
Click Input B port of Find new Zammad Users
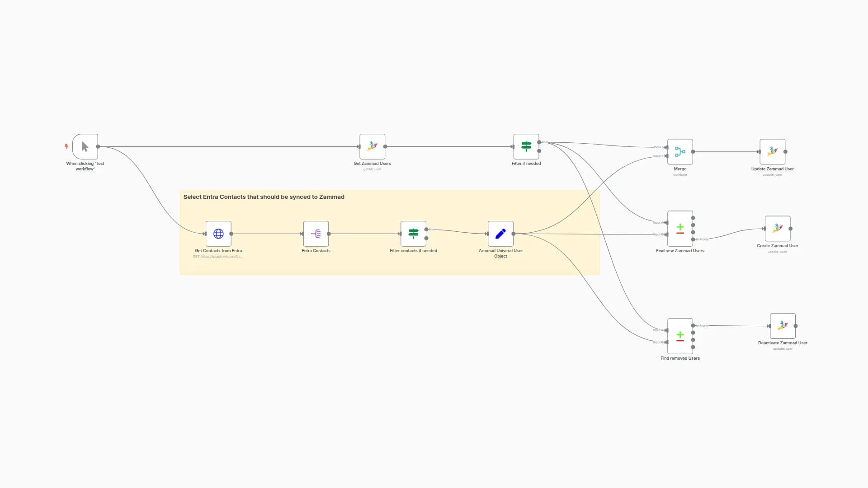[x=666, y=235]
